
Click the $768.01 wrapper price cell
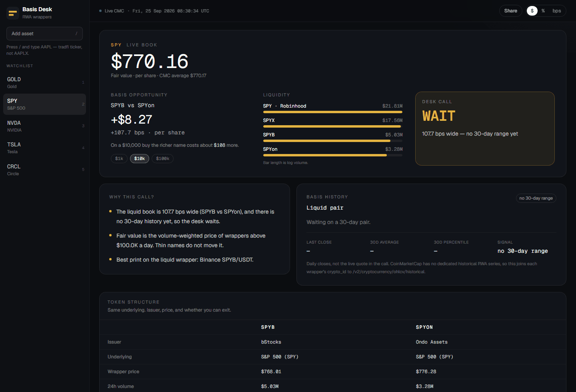[x=271, y=372]
